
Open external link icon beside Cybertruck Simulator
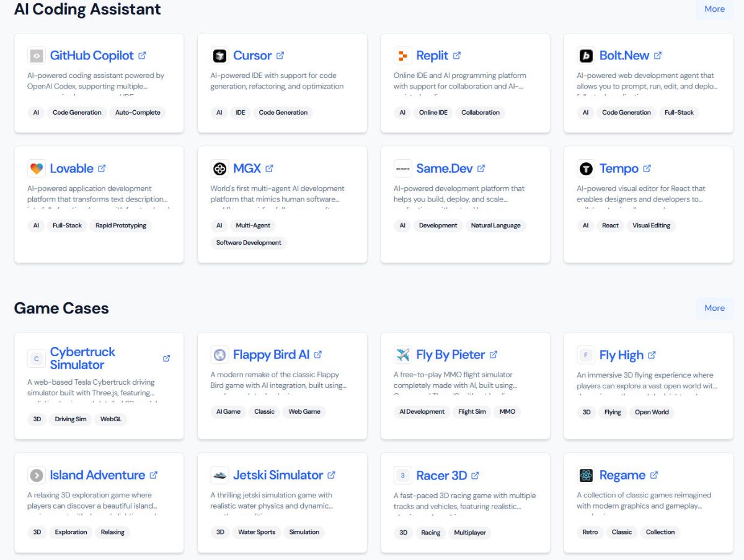(166, 358)
